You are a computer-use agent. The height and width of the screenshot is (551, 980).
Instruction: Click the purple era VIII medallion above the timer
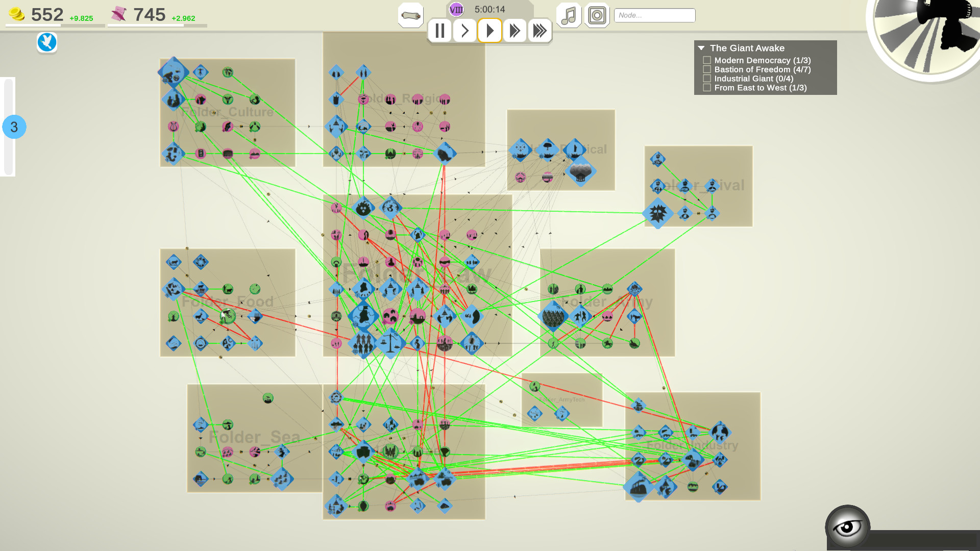[456, 9]
